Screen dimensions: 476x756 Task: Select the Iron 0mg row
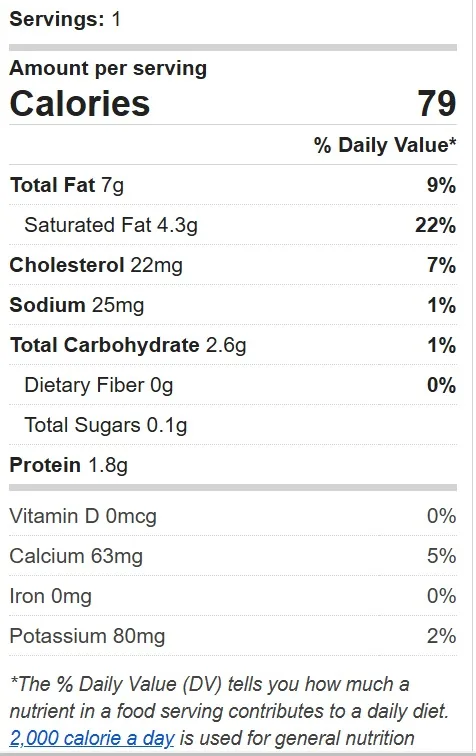tap(233, 596)
